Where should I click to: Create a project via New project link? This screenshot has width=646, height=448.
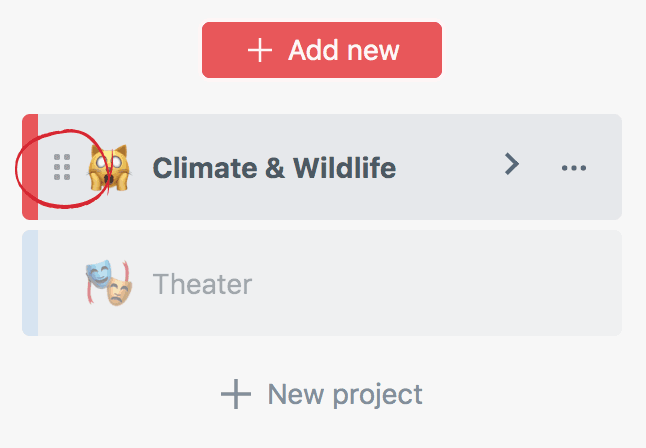coord(322,394)
